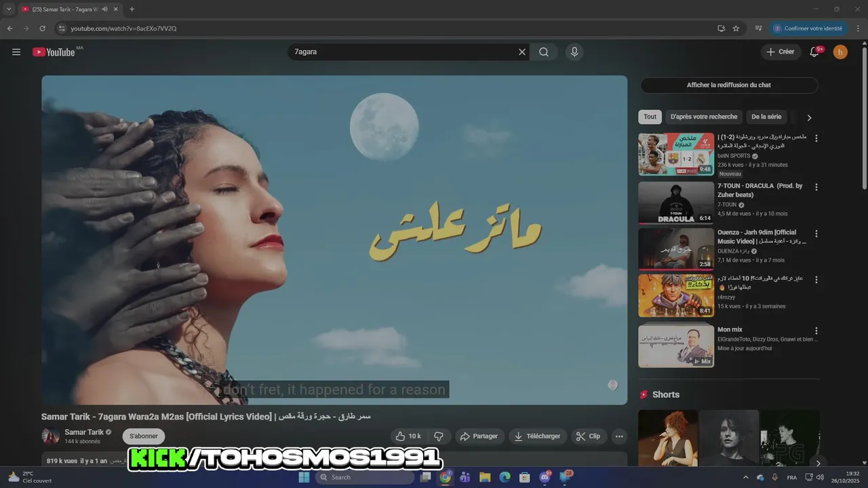Open the beIN SPORTS match summary thumbnail
868x488 pixels.
coord(676,154)
